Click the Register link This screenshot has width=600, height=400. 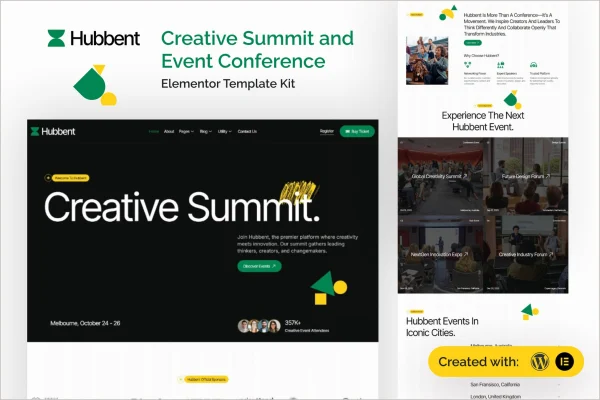coord(327,131)
